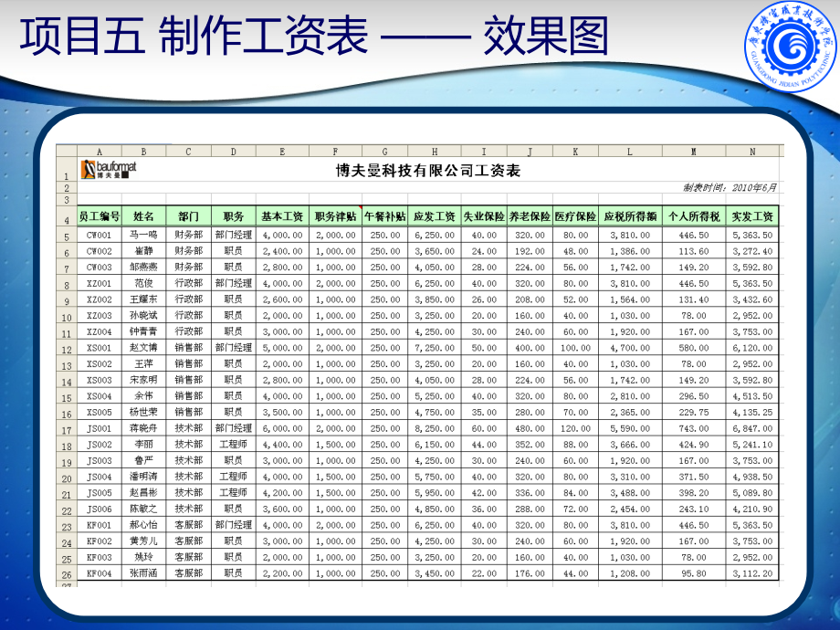Click unemployment insurance 50.00 cell

tap(484, 348)
